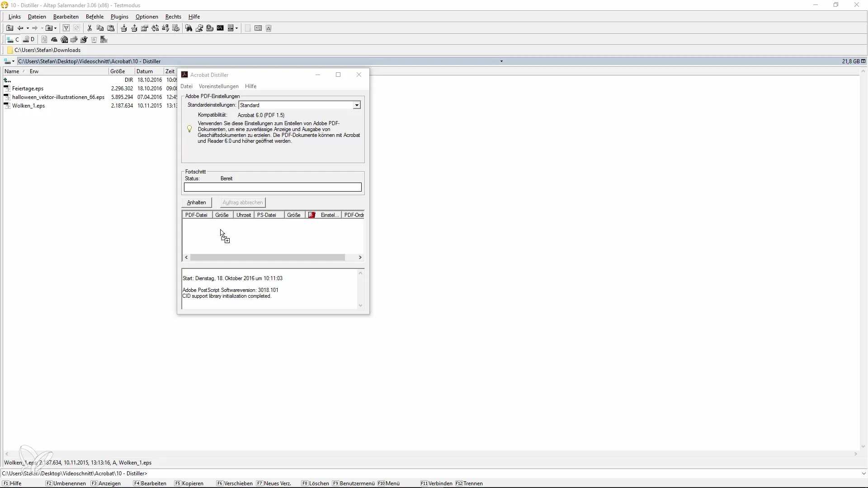Expand Standardeinstellungen dropdown in Distiller
Viewport: 868px width, 488px height.
pyautogui.click(x=357, y=105)
